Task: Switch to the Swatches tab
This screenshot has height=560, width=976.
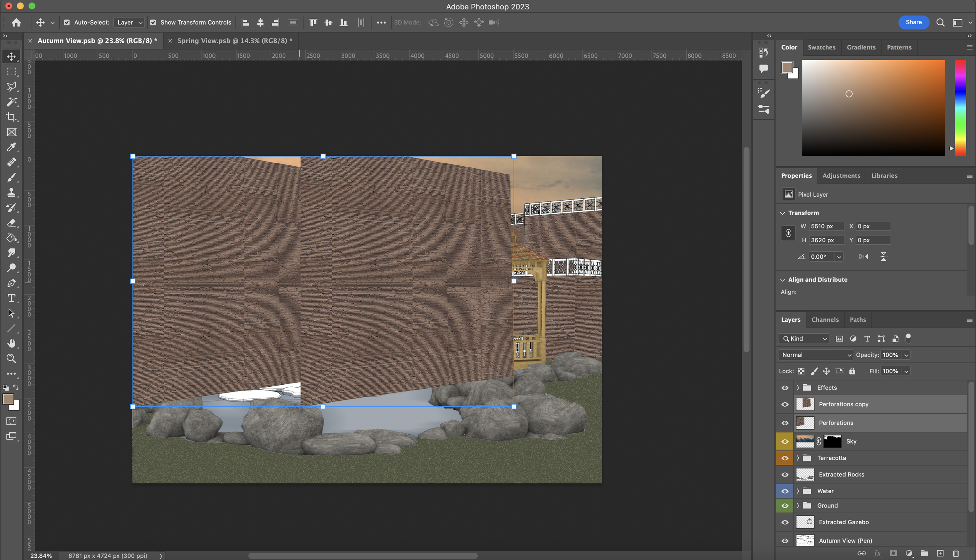Action: click(x=821, y=47)
